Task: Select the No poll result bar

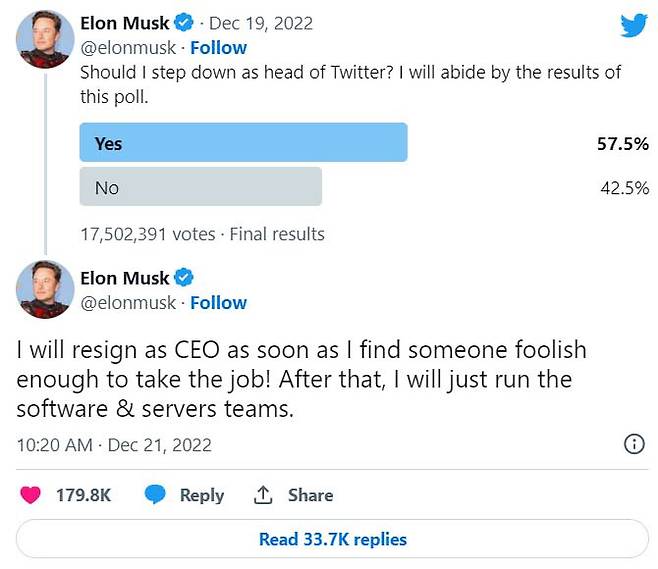Action: 201,187
